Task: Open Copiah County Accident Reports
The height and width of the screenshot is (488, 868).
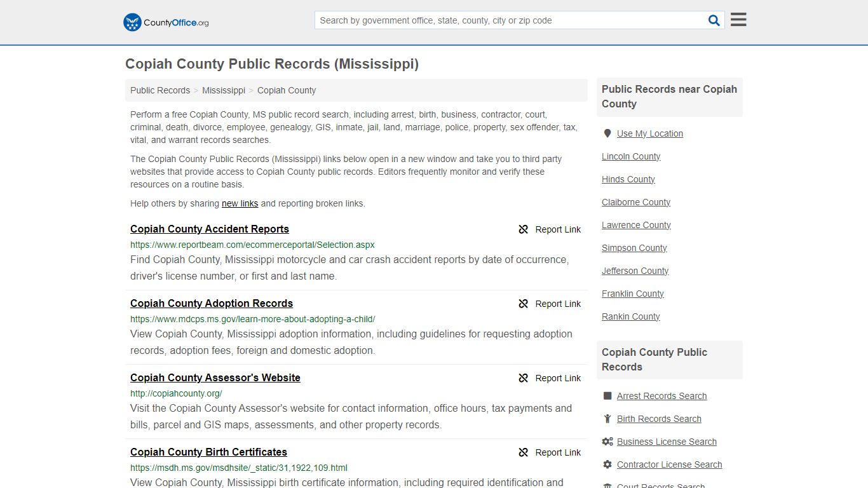Action: [210, 229]
